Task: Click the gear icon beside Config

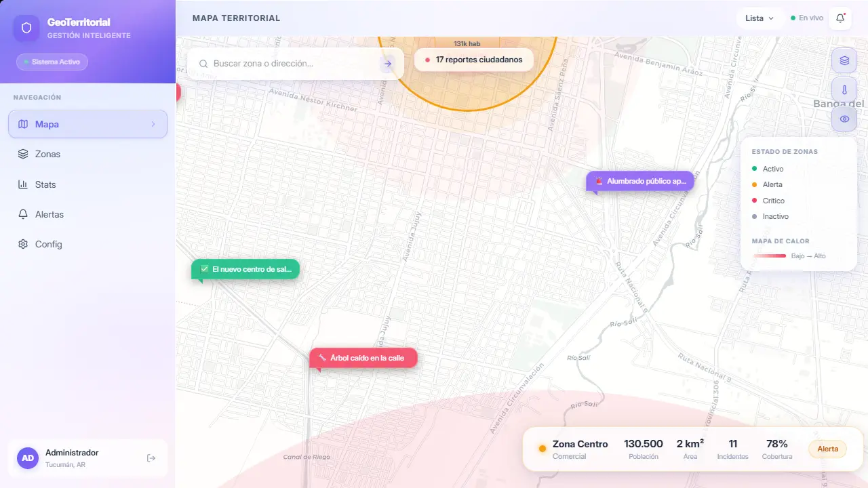Action: tap(23, 244)
